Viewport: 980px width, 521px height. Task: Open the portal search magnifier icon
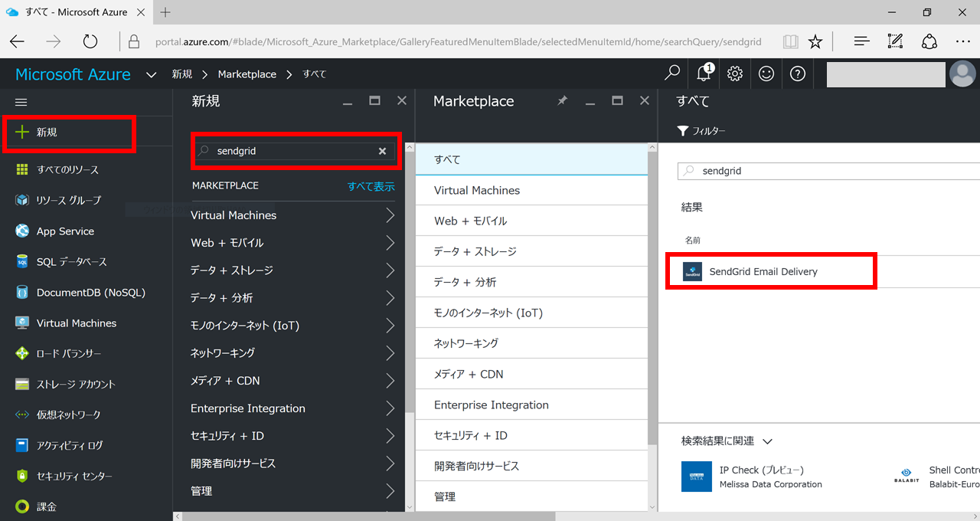coord(672,74)
